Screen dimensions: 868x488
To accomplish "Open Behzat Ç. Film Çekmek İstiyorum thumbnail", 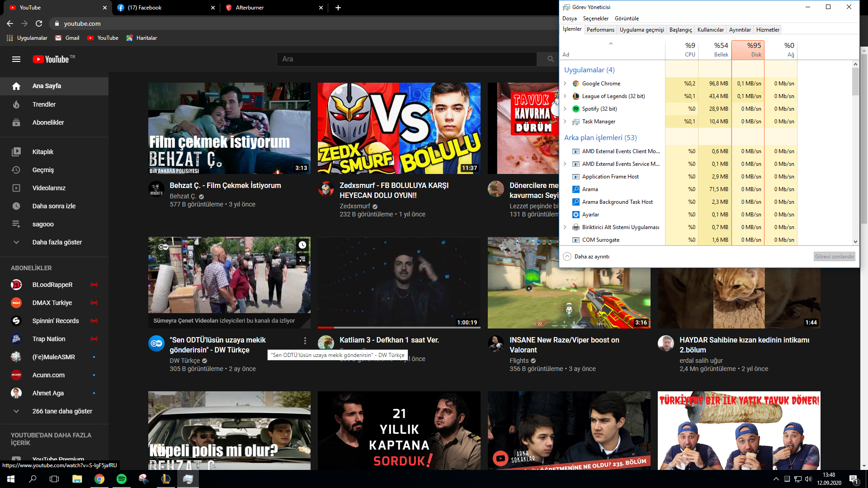I will click(229, 128).
